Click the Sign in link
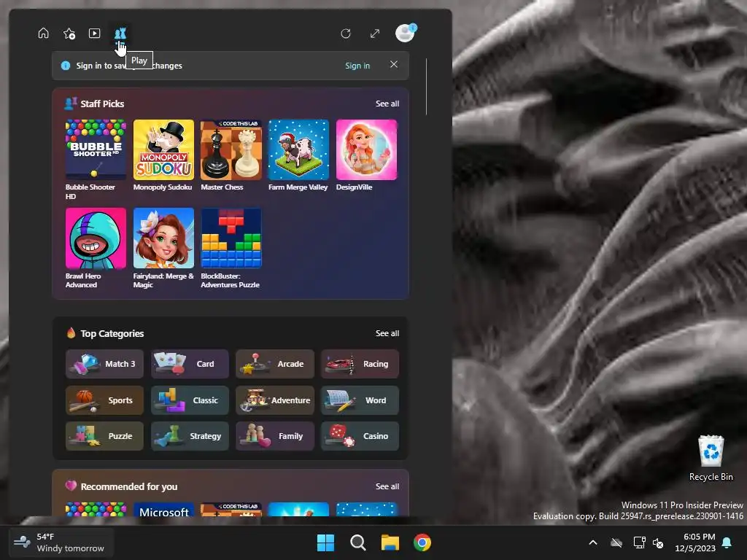 point(357,66)
